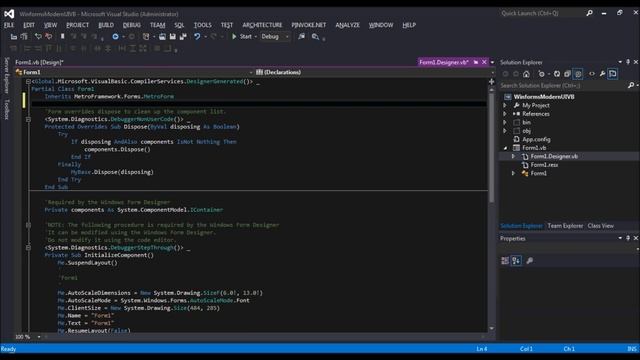This screenshot has height=360, width=640.
Task: Open the FILE menu
Action: pyautogui.click(x=9, y=25)
